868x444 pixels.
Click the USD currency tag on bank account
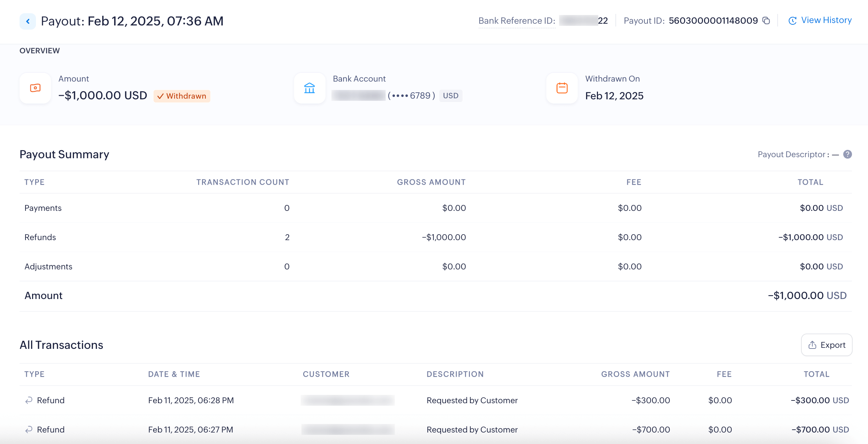coord(450,95)
